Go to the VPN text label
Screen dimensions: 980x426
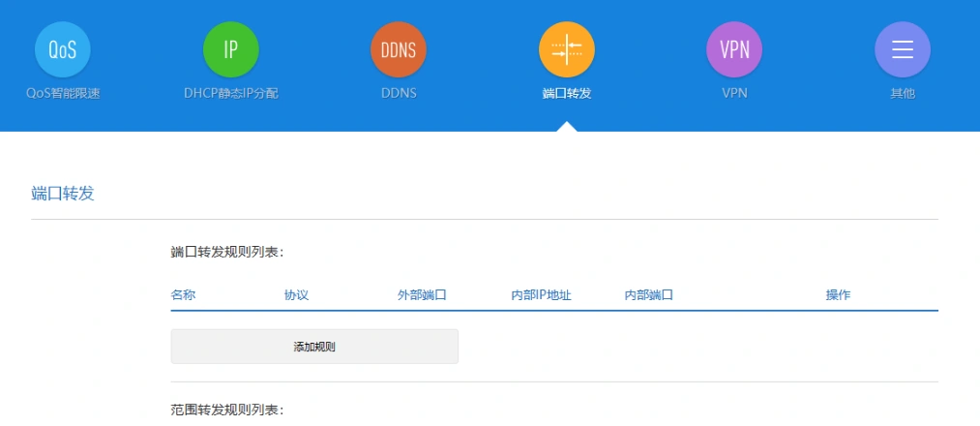pyautogui.click(x=734, y=94)
